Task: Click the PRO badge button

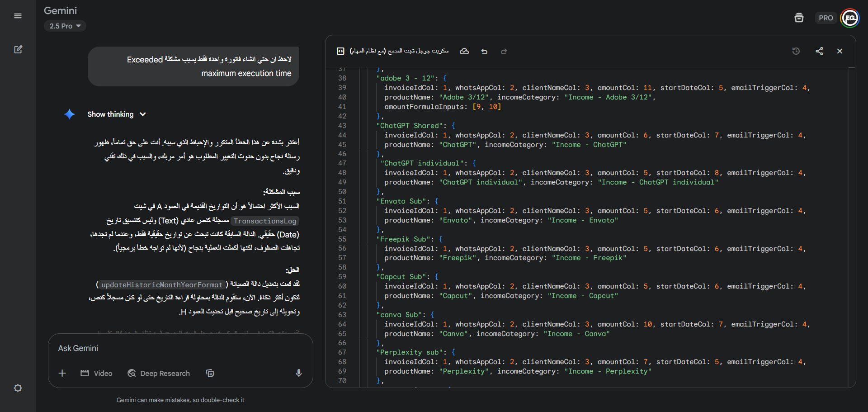Action: (x=826, y=18)
